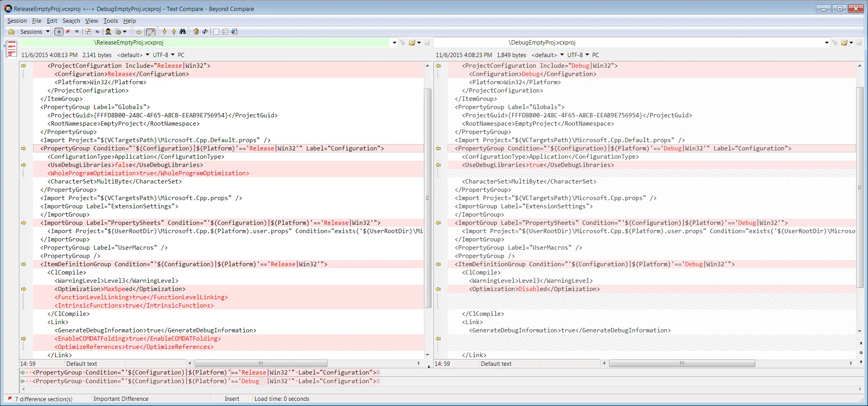Open the View menu
868x406 pixels.
[x=91, y=21]
